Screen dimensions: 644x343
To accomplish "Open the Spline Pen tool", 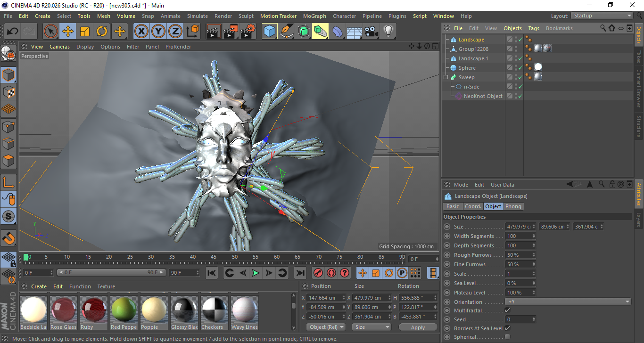I will [x=287, y=32].
